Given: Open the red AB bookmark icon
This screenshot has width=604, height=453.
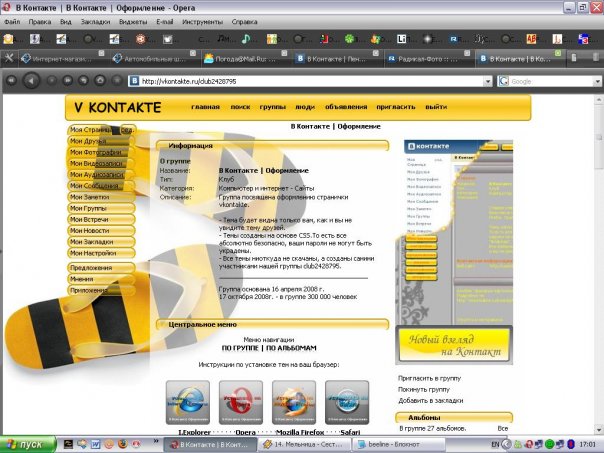Looking at the screenshot, I should tap(532, 39).
